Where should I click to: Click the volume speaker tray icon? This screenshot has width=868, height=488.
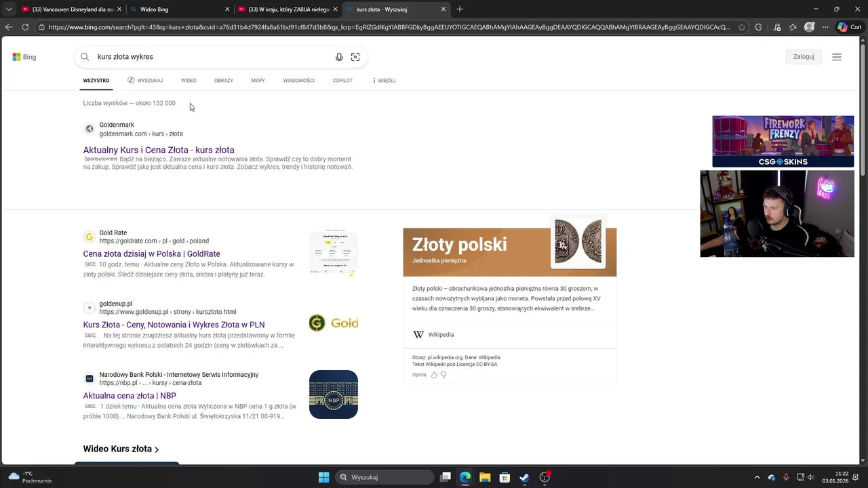click(810, 477)
